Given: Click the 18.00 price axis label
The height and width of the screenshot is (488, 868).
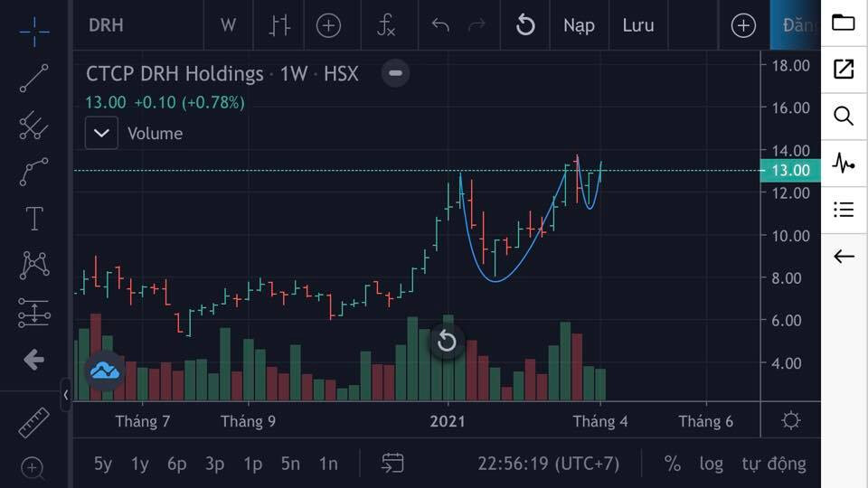Looking at the screenshot, I should pos(791,65).
